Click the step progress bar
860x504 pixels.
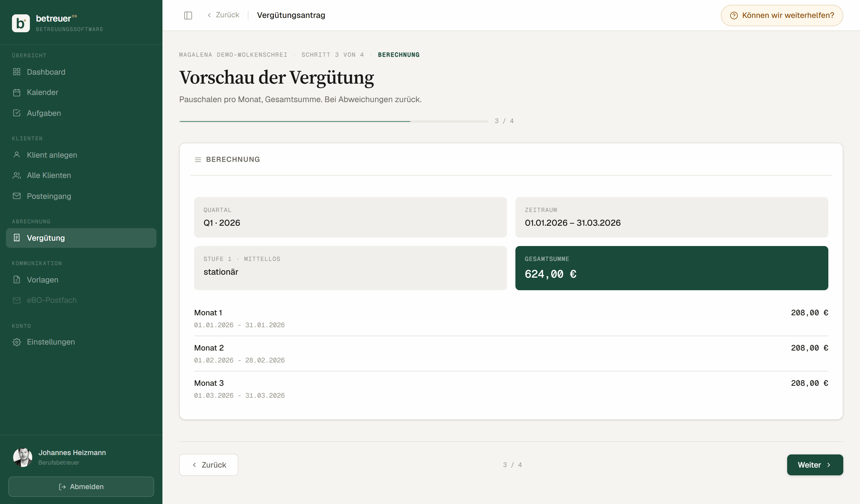334,121
